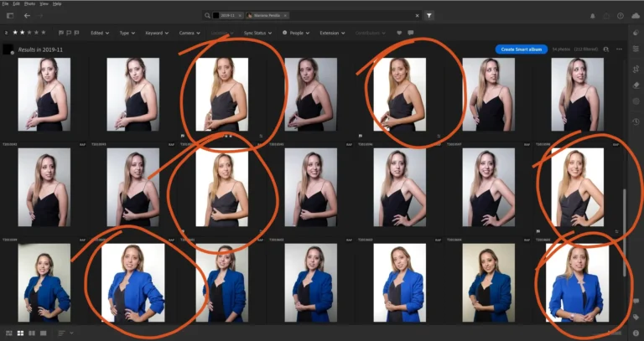Image resolution: width=644 pixels, height=341 pixels.
Task: Select the Healing Brush tool
Action: coord(636,85)
